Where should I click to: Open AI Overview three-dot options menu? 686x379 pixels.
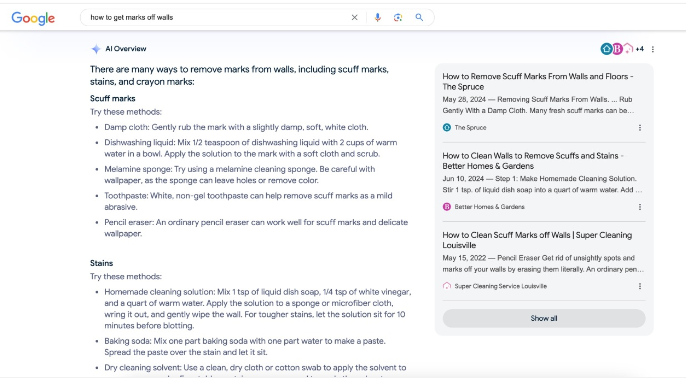[653, 49]
